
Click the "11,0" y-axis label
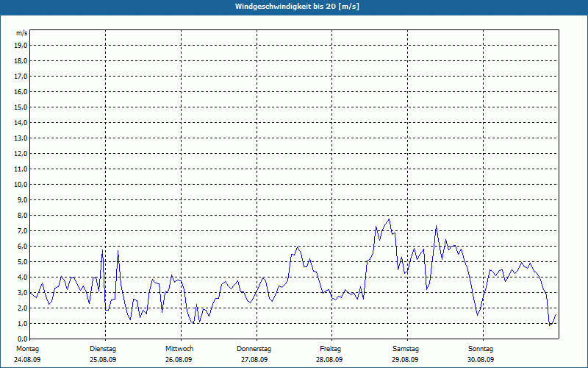[21, 169]
